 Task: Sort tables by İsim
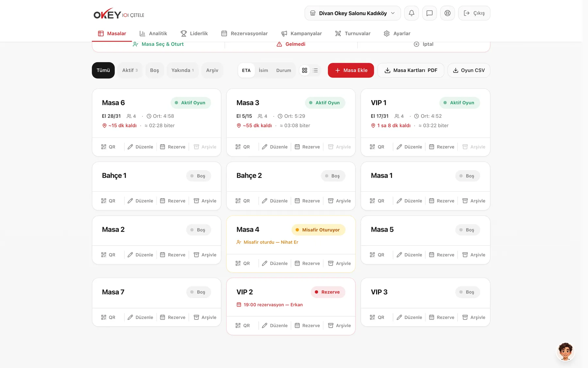[263, 70]
